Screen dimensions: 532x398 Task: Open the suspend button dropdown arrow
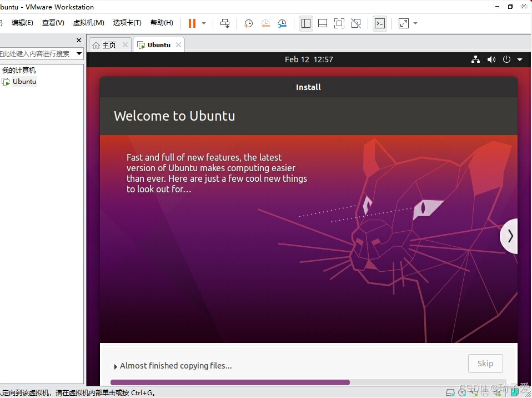pos(203,23)
